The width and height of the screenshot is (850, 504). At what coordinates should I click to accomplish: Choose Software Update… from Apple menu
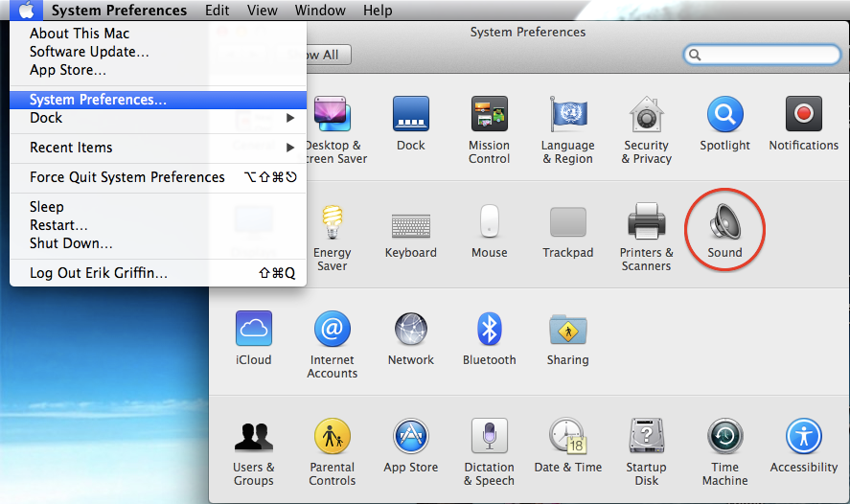[x=158, y=52]
